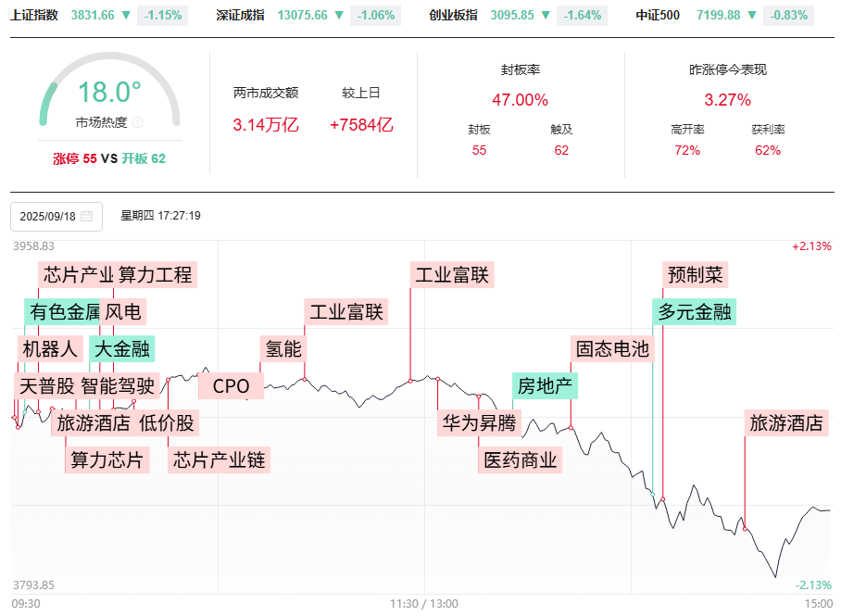The width and height of the screenshot is (841, 616).
Task: Click the 华为昇腾 tag on the chart
Action: [480, 423]
